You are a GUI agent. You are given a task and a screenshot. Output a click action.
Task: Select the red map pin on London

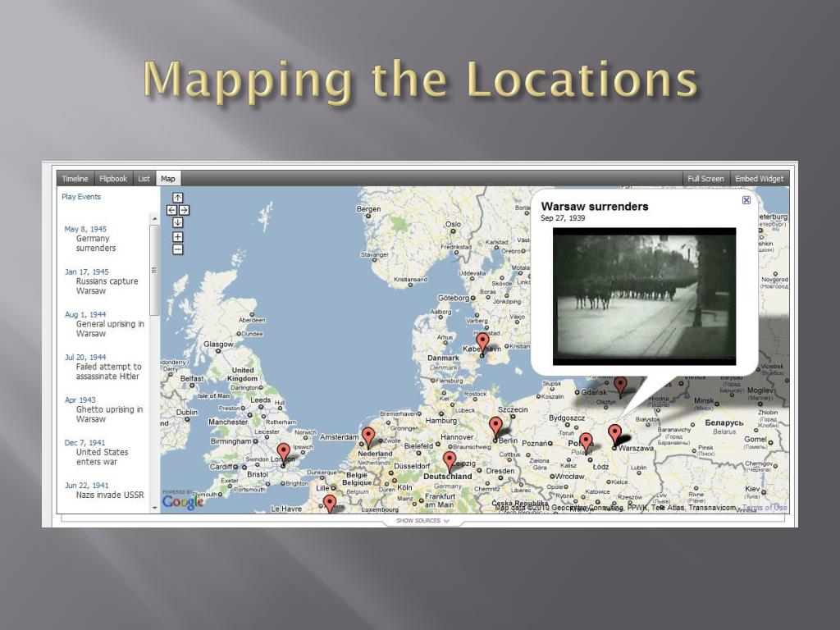[x=283, y=454]
